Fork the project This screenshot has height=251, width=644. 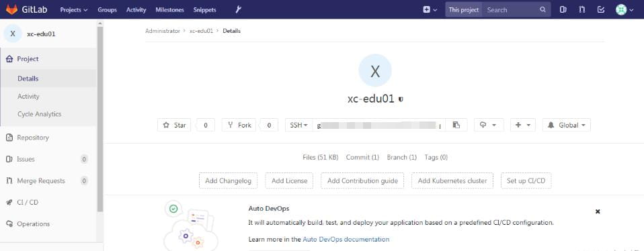coord(239,125)
